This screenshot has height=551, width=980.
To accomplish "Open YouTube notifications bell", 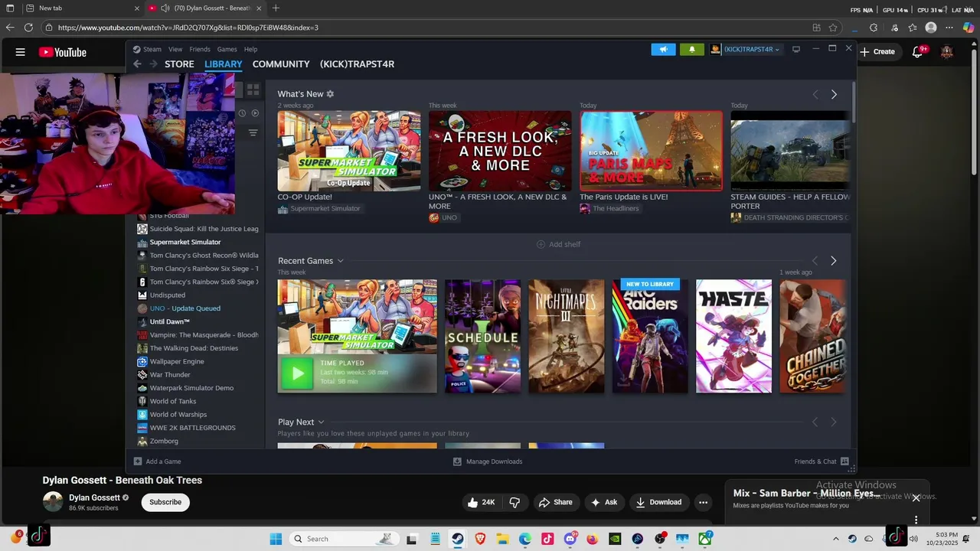I will tap(918, 52).
